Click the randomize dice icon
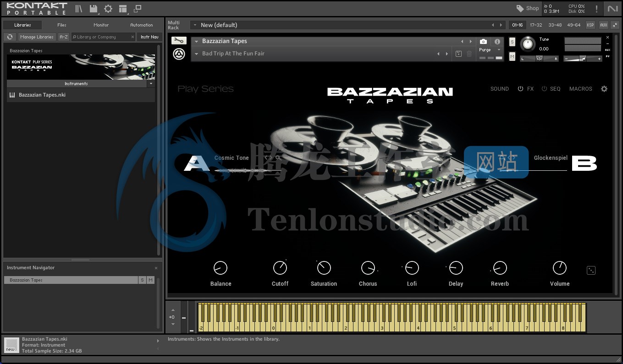 point(591,270)
